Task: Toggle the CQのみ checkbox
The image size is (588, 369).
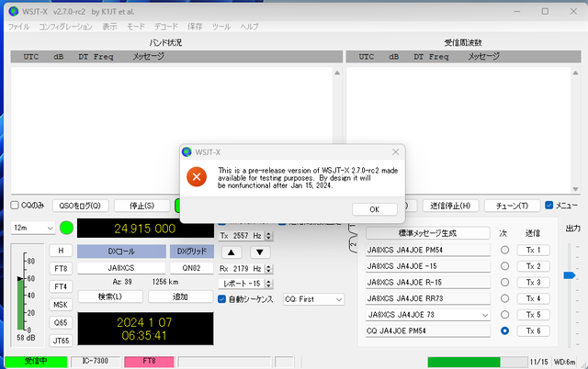Action: 15,206
